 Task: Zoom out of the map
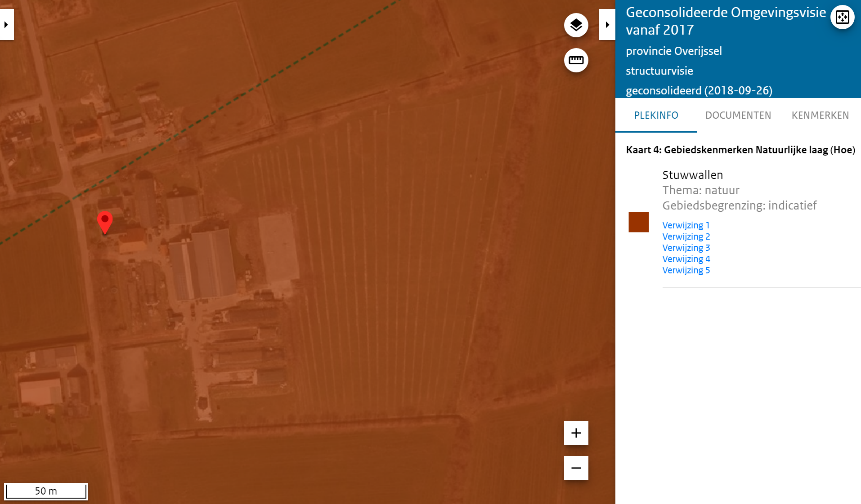(x=576, y=468)
